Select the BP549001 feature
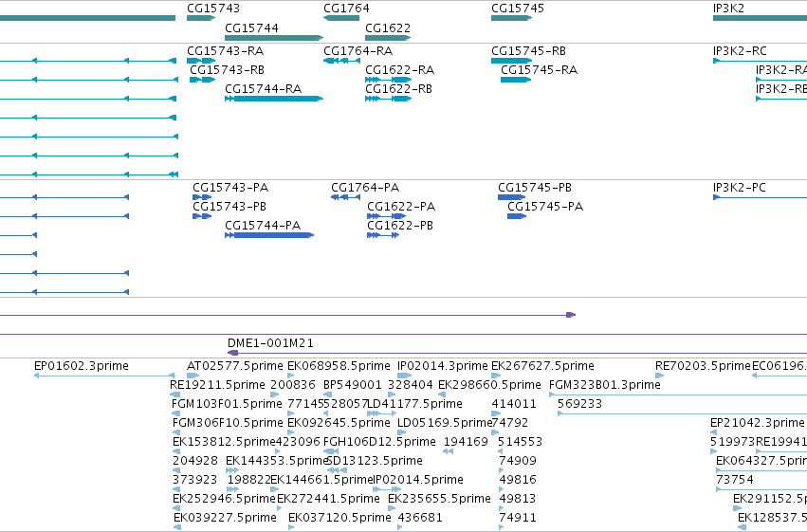 coord(353,385)
